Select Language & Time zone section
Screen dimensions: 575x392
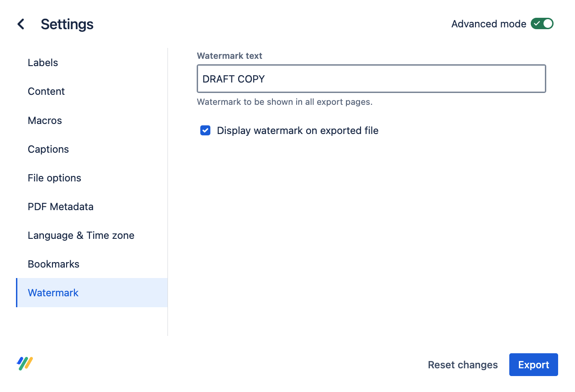(x=81, y=236)
